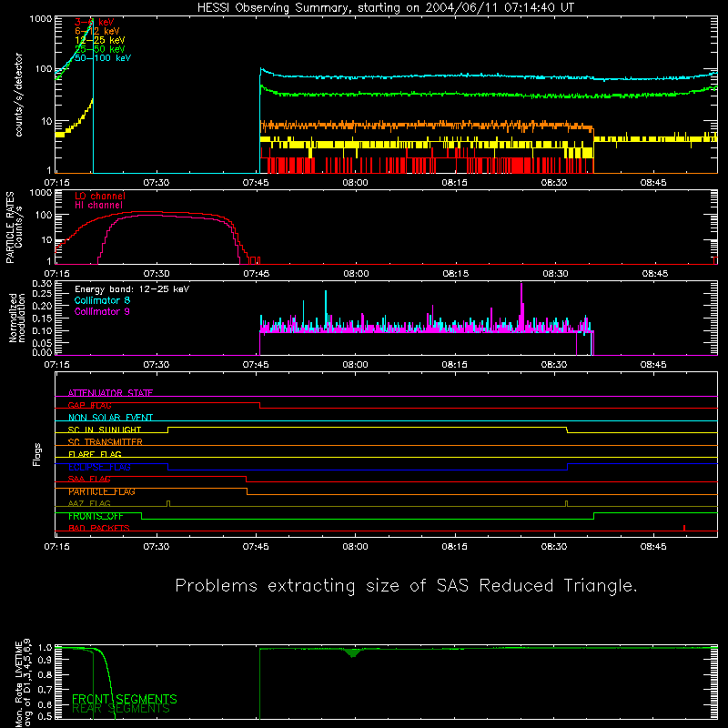Click the 08:30 tick label under the flags plot
728x728 pixels.
554,547
